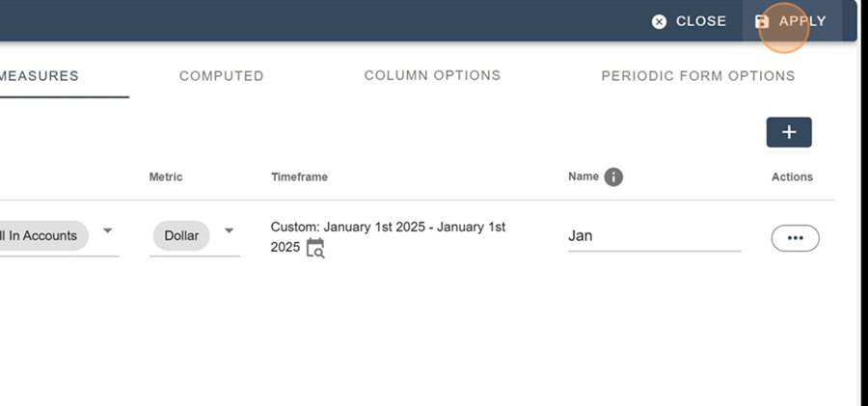Expand the All In Accounts dropdown arrow
Screen dimensions: 868x406
[x=108, y=230]
